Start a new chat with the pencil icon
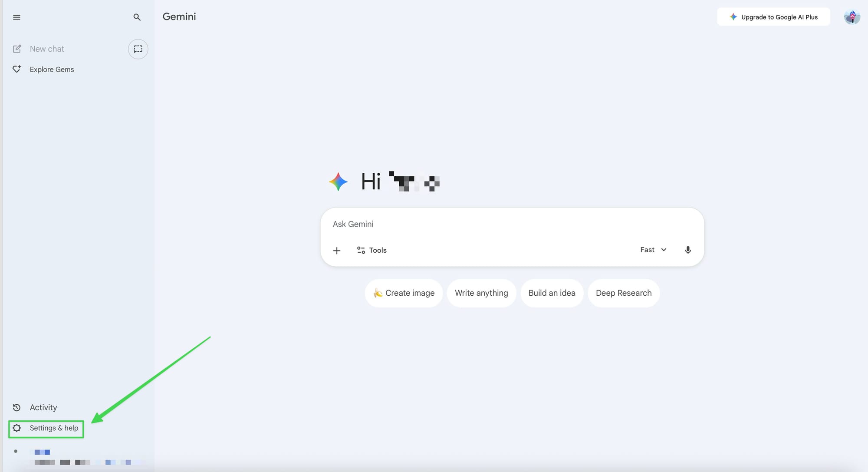 pos(17,49)
